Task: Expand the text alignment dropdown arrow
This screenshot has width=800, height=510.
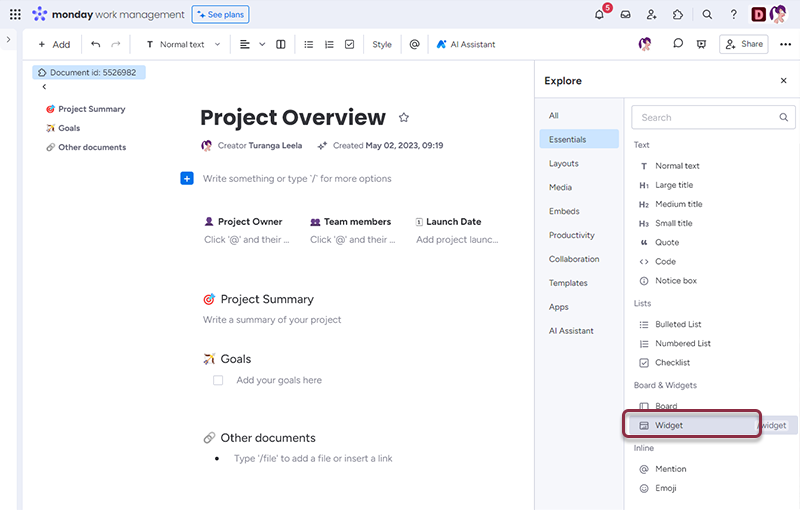Action: pyautogui.click(x=262, y=44)
